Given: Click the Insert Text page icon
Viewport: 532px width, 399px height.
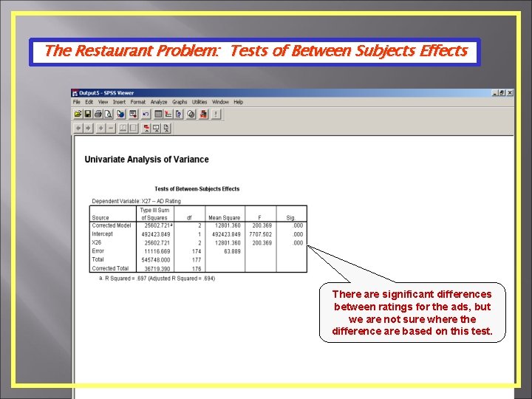Looking at the screenshot, I should tap(166, 129).
